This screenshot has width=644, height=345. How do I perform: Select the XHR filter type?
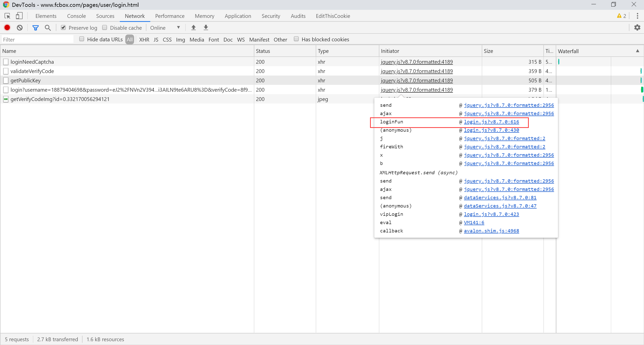[x=144, y=40]
